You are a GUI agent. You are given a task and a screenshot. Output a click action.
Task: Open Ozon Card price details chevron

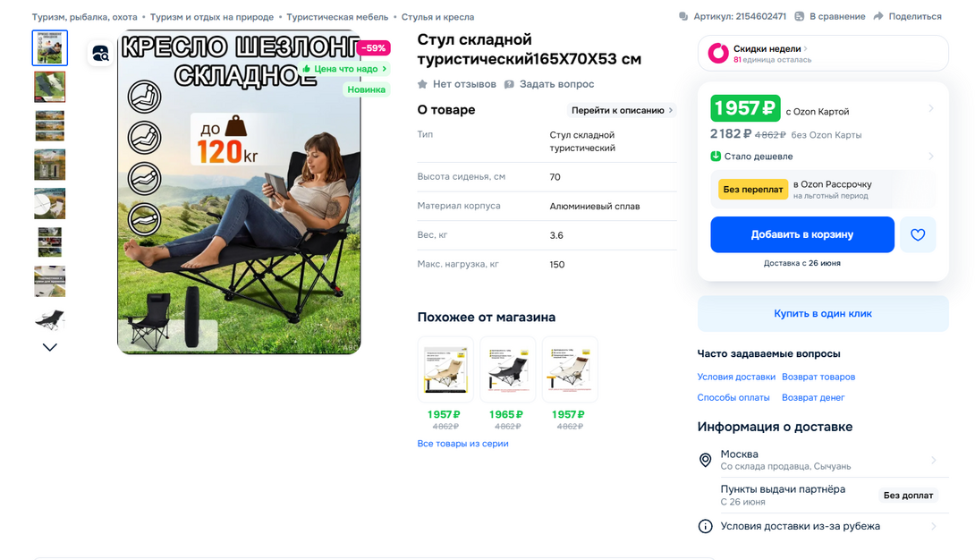(931, 108)
